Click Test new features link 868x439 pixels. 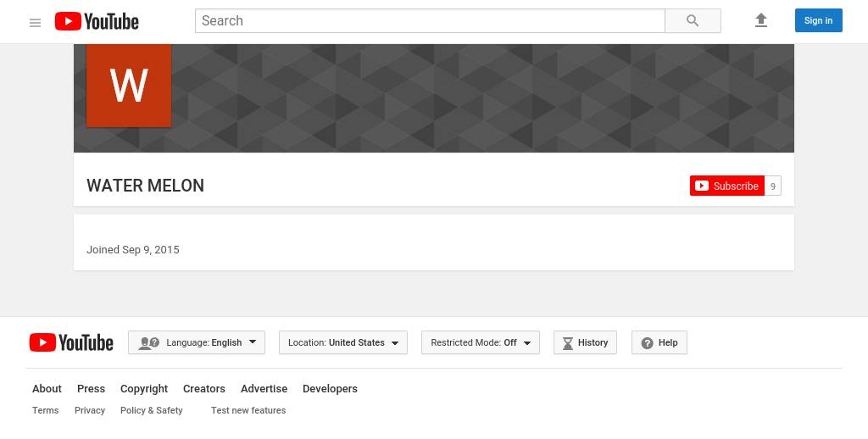coord(248,410)
